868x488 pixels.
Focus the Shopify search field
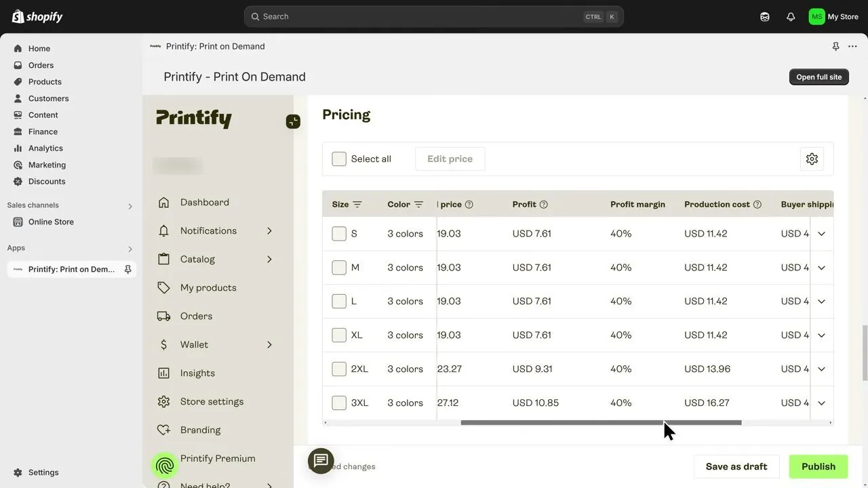(434, 17)
